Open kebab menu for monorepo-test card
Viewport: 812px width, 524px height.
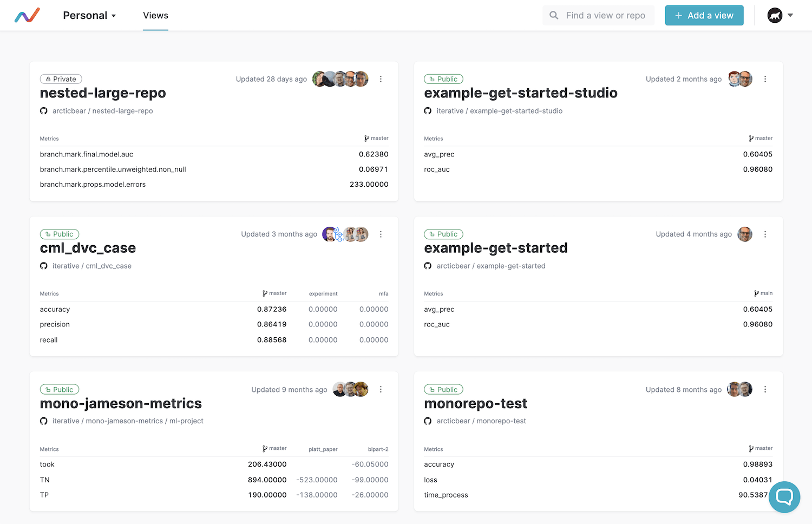(765, 390)
